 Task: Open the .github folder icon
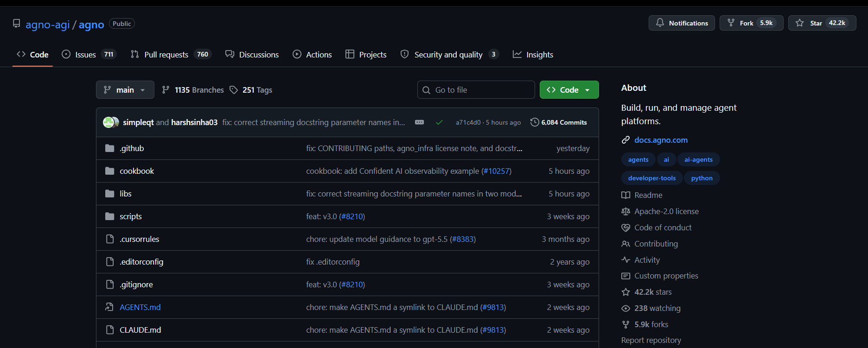tap(110, 148)
